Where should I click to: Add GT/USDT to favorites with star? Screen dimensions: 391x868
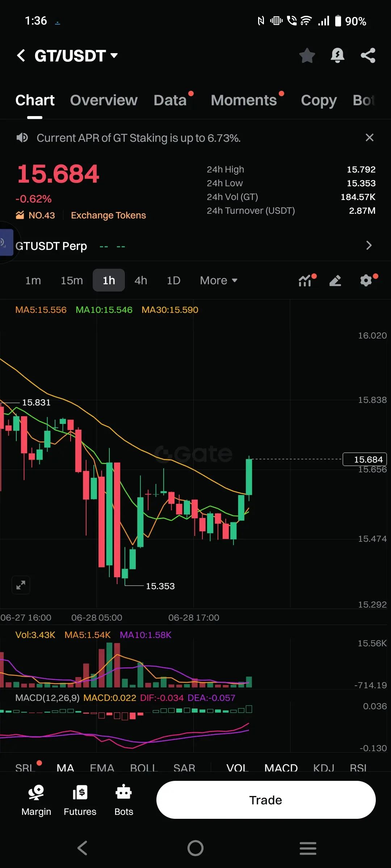pyautogui.click(x=307, y=55)
